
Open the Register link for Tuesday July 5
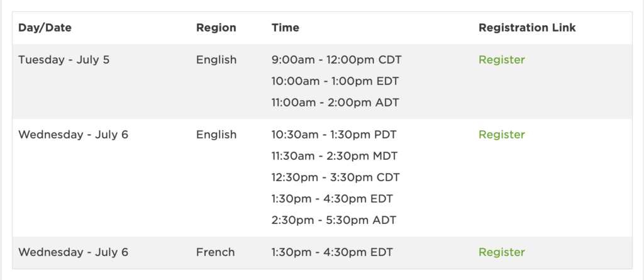pyautogui.click(x=501, y=60)
